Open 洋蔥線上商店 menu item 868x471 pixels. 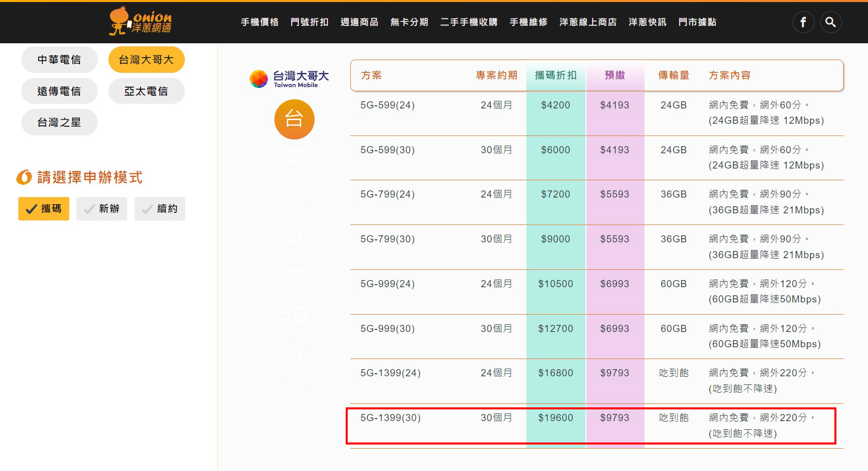[588, 22]
